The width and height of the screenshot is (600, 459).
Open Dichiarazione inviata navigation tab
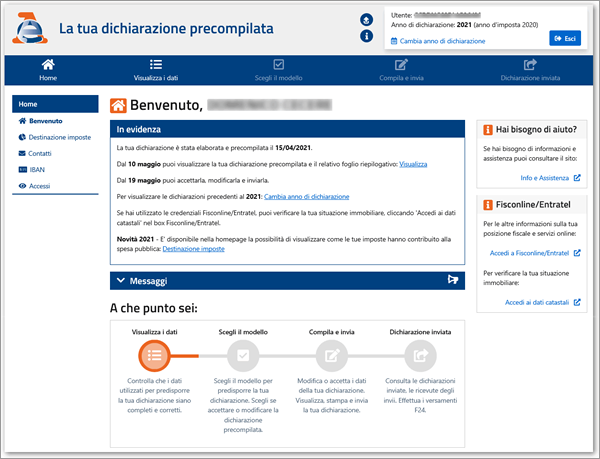(530, 70)
